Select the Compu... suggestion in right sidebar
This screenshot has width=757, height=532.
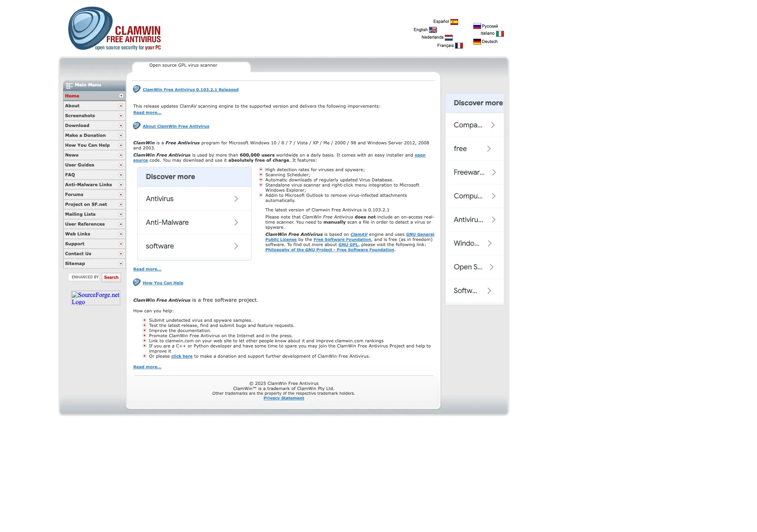(475, 196)
